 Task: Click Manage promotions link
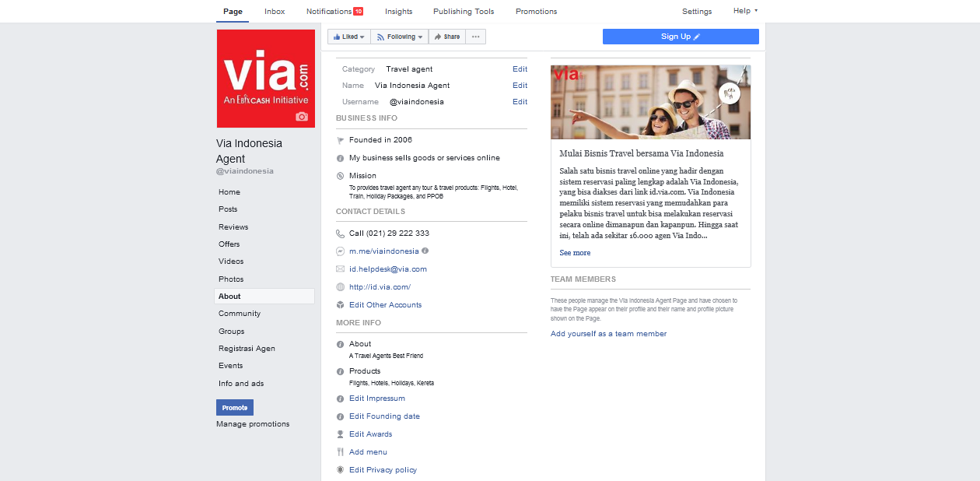tap(253, 424)
